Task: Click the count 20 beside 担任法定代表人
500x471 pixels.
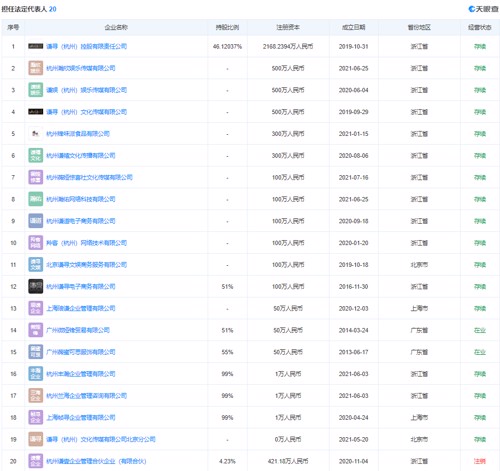Action: [53, 9]
